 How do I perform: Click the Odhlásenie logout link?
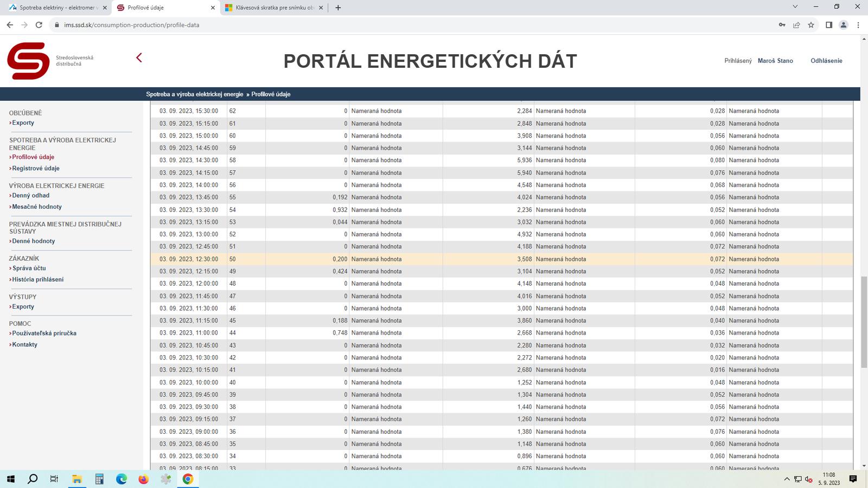click(826, 61)
